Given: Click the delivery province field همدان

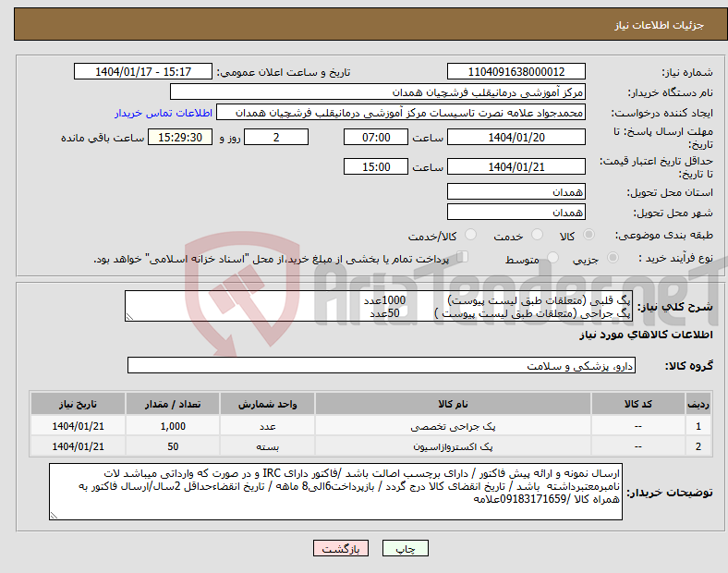Looking at the screenshot, I should [x=516, y=191].
